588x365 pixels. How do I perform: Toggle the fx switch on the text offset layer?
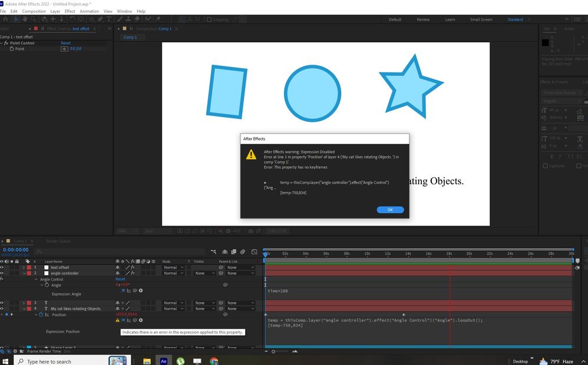[133, 267]
